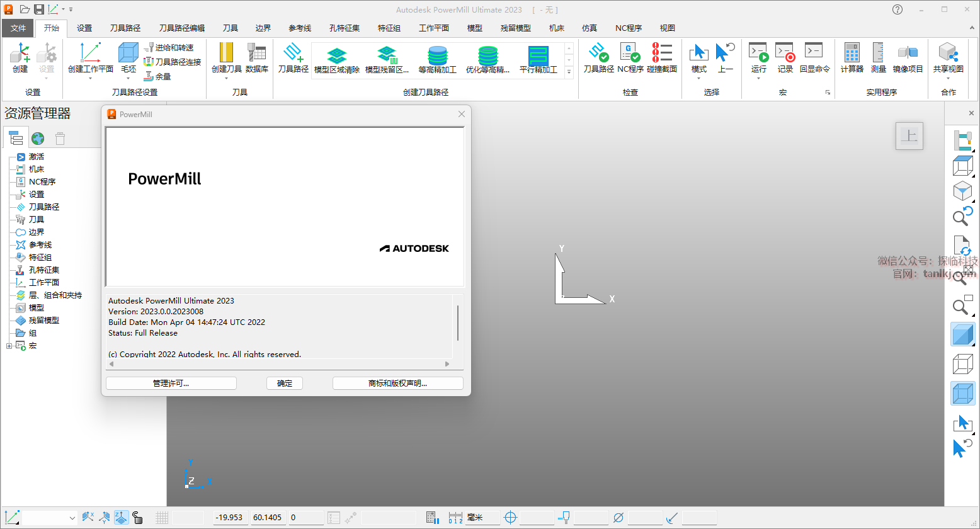
Task: Click the About dialog vertical scrollbar
Action: point(458,322)
